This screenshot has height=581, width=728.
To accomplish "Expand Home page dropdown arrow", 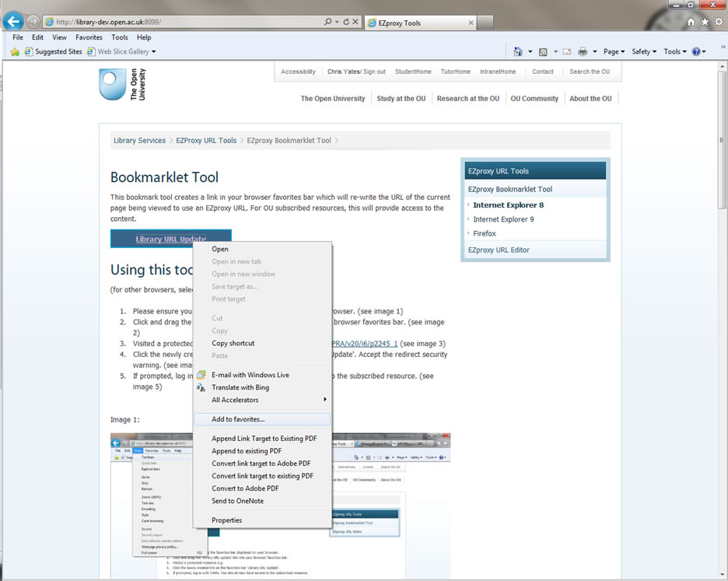I will click(x=530, y=51).
